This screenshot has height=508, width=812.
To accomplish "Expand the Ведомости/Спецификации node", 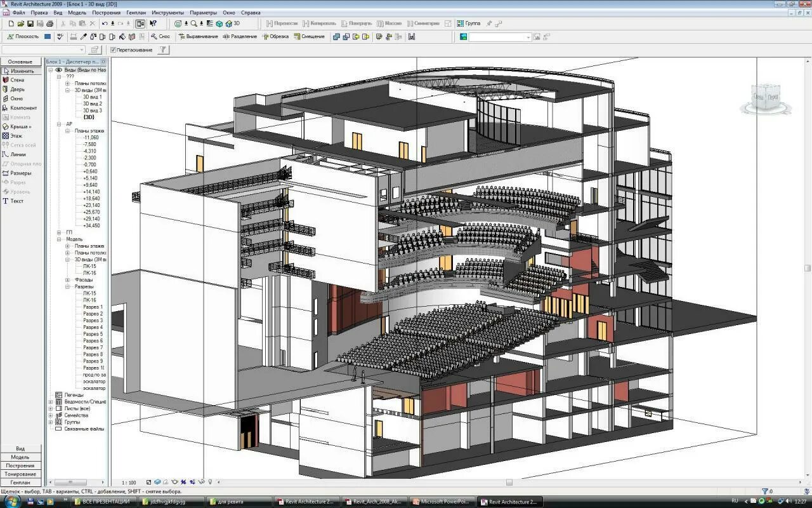I will tap(51, 402).
